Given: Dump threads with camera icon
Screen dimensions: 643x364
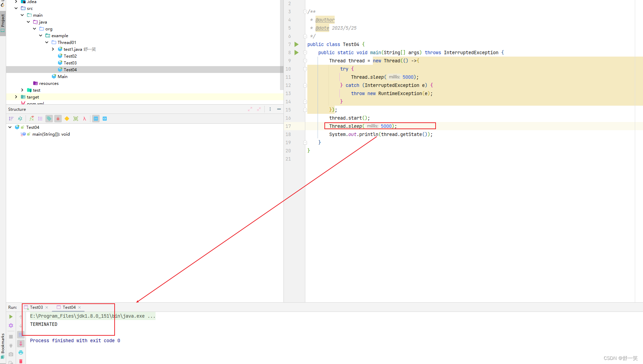Looking at the screenshot, I should point(11,354).
